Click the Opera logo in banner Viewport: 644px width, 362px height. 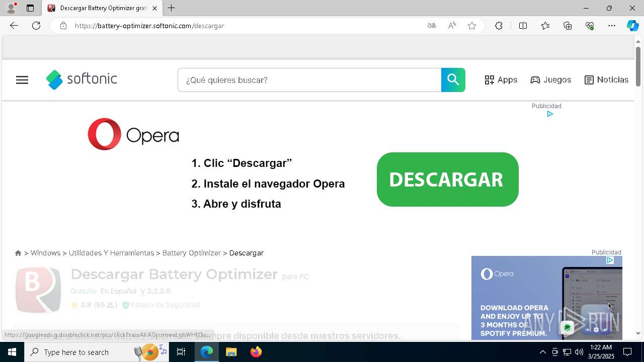(x=133, y=134)
